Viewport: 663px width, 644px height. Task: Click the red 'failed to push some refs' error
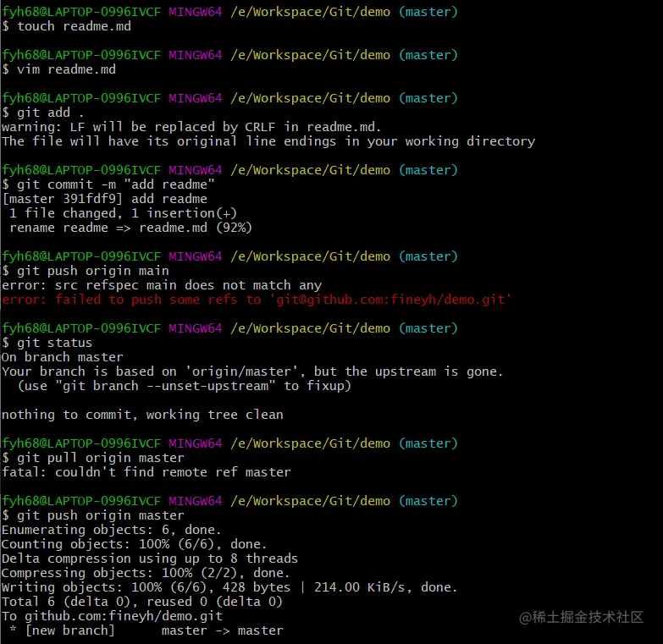click(257, 300)
